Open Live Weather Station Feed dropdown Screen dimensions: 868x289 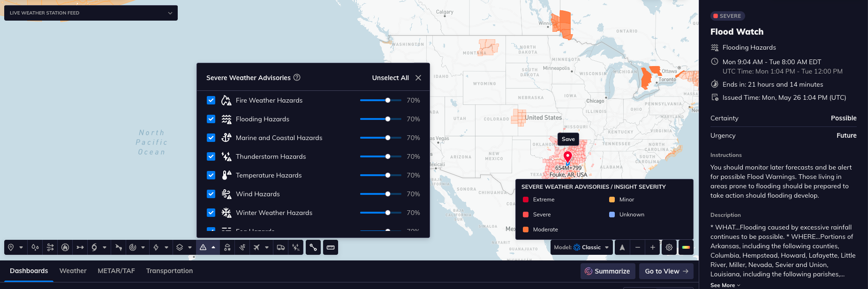[91, 13]
